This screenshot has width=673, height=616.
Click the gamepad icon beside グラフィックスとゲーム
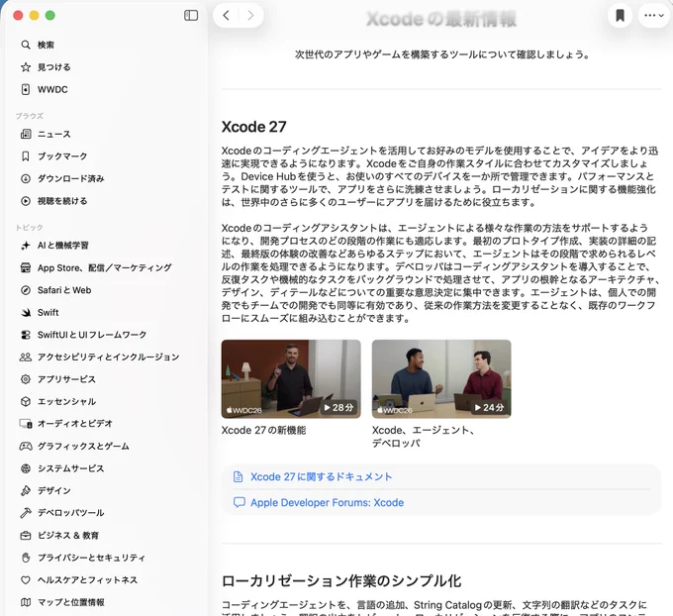tap(26, 446)
